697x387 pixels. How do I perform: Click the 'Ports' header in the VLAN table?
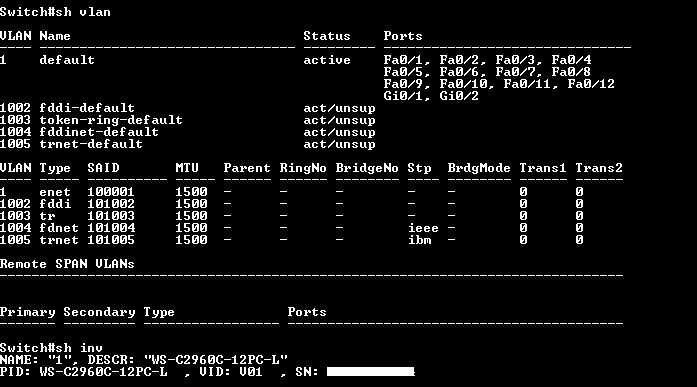[x=403, y=36]
